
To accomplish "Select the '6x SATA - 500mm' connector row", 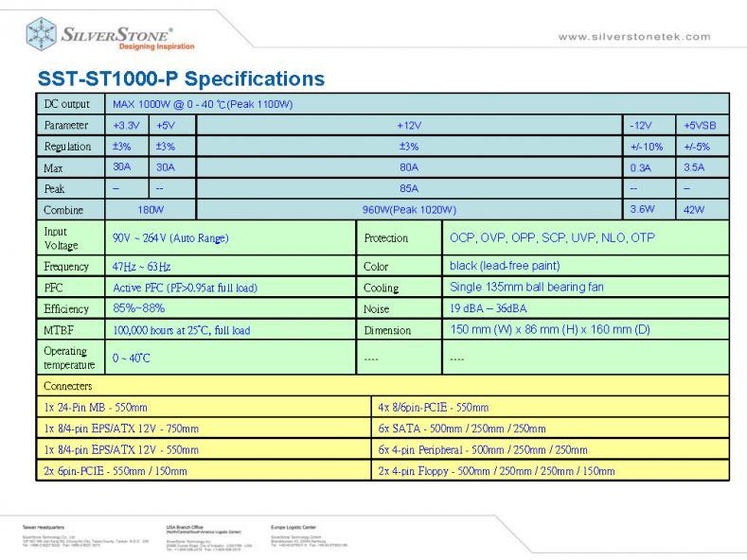I will tap(550, 429).
